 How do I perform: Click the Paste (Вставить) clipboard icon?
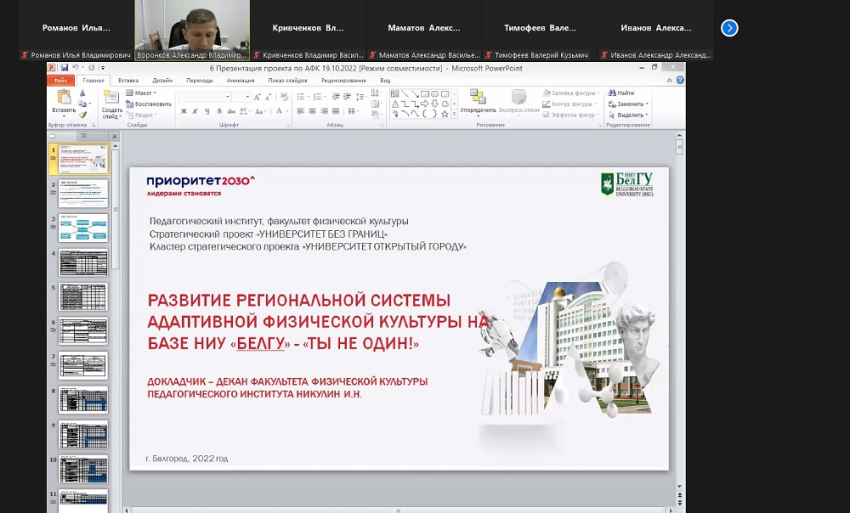(x=63, y=98)
